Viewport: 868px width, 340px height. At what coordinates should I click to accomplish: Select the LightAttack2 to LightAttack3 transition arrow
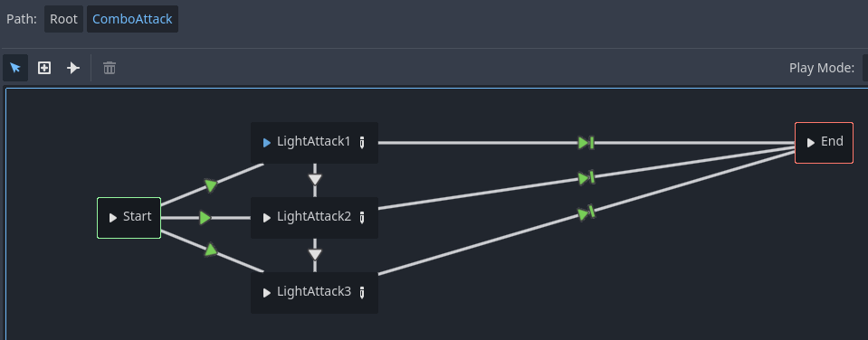point(315,254)
